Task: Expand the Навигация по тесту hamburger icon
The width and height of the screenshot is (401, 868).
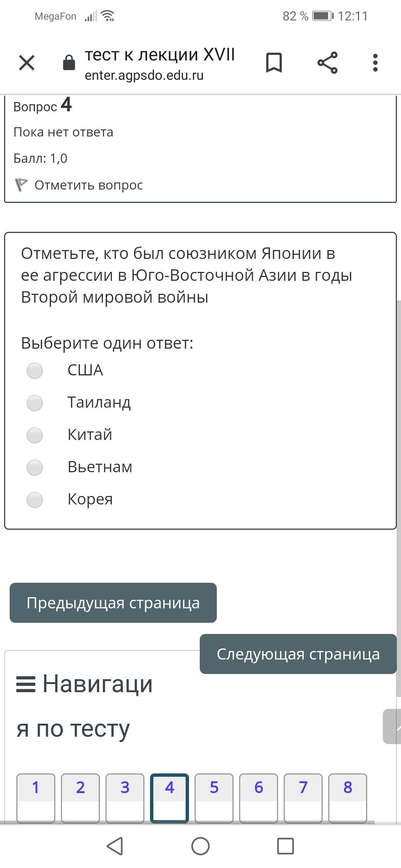Action: (x=26, y=684)
